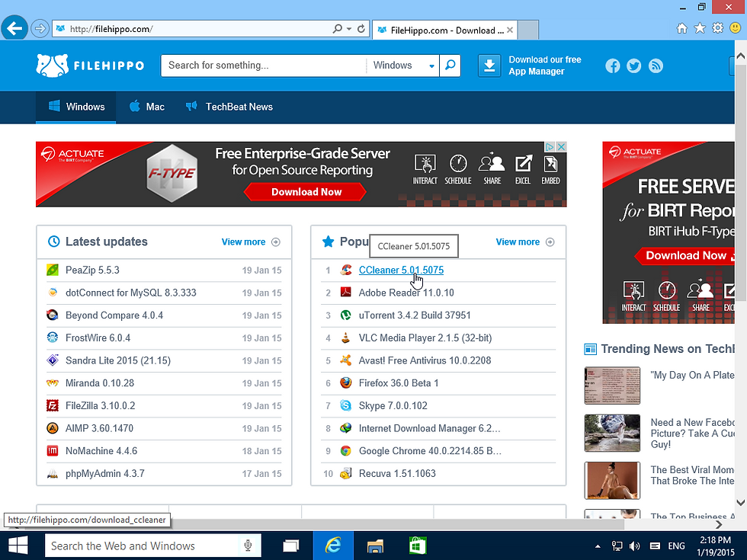This screenshot has width=747, height=560.
Task: Open the Task View taskbar button
Action: point(290,546)
